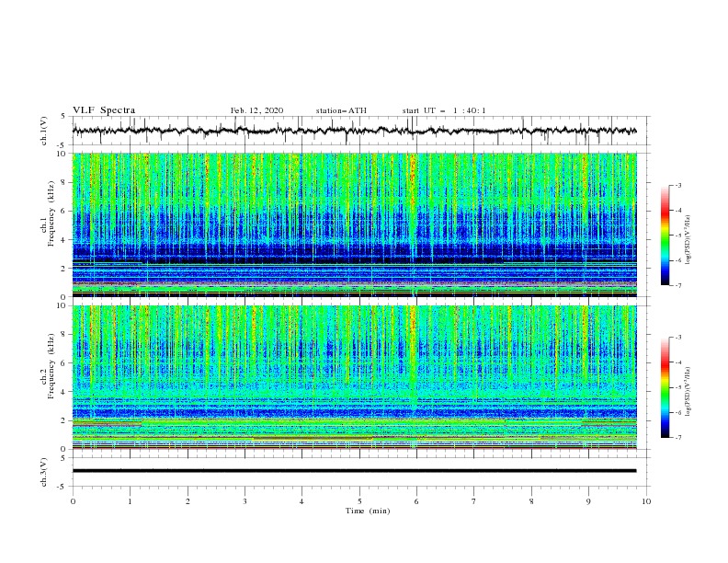
Task: Click the 'start UT = 1:40:1' text
Action: tap(444, 110)
